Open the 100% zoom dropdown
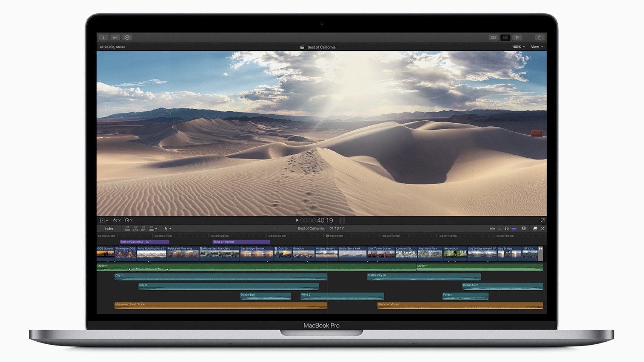The width and height of the screenshot is (644, 362). point(518,47)
